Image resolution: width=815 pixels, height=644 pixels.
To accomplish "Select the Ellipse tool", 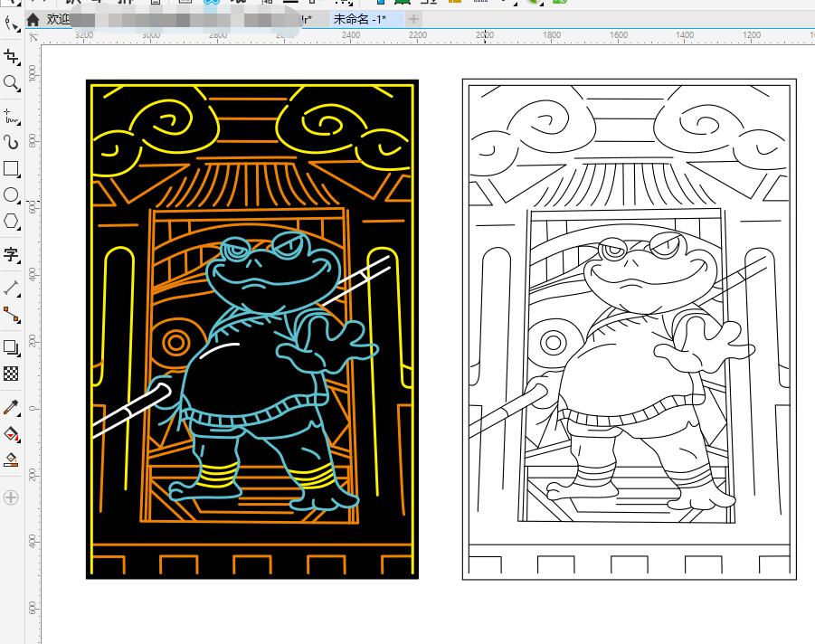I will click(x=11, y=194).
